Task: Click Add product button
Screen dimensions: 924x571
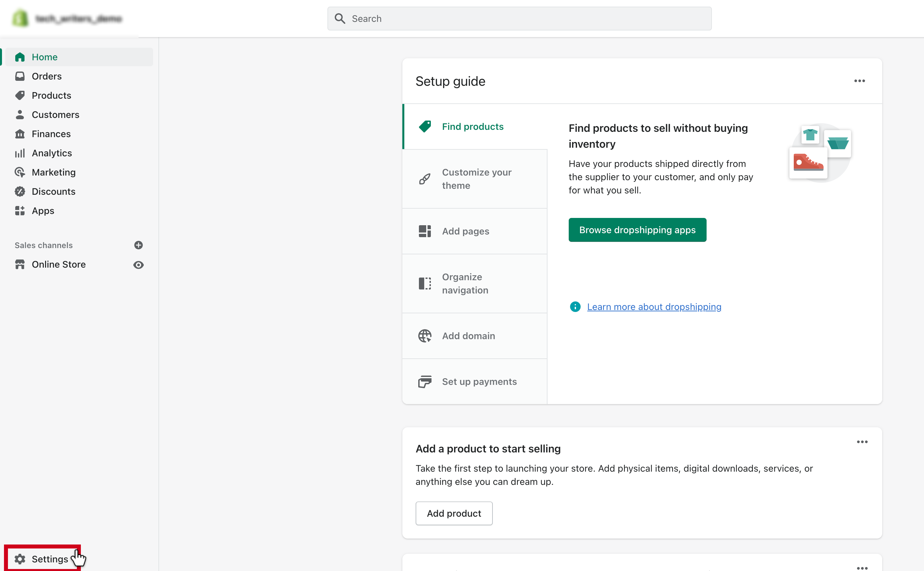Action: (x=453, y=513)
